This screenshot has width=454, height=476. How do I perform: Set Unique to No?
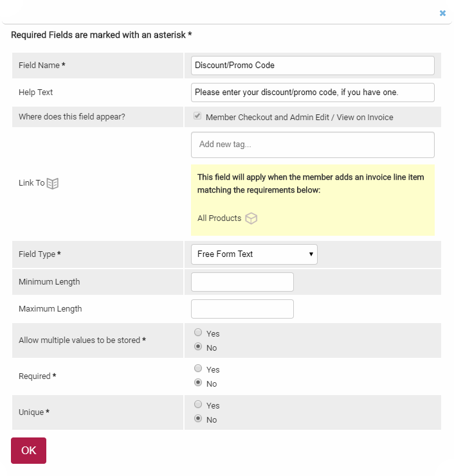pos(198,419)
